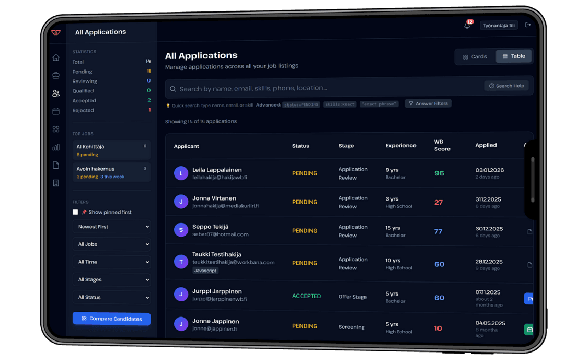
Task: Open the All Status filter dropdown
Action: pos(112,298)
